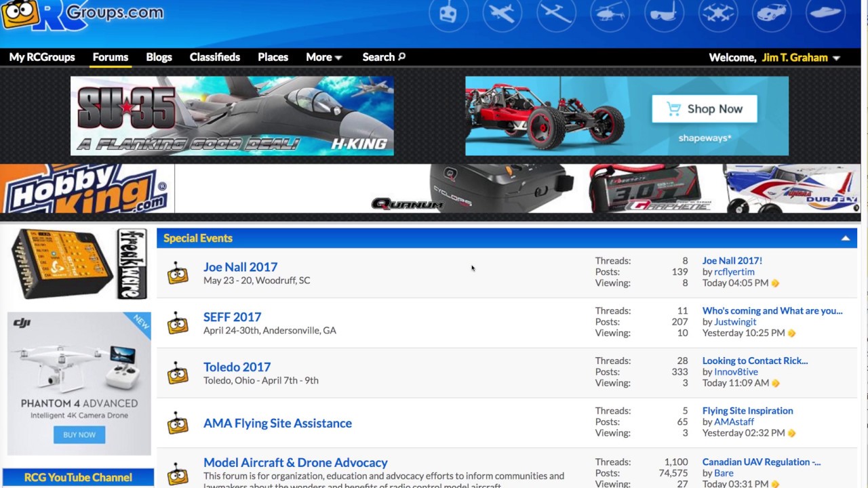Collapse the Special Events section

[x=846, y=238]
